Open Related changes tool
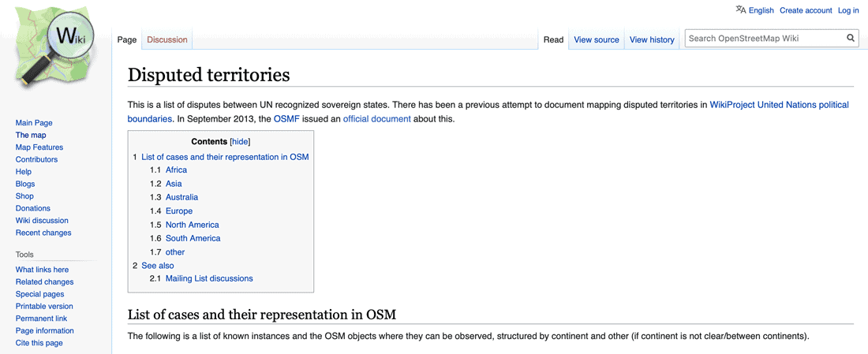 (x=44, y=281)
